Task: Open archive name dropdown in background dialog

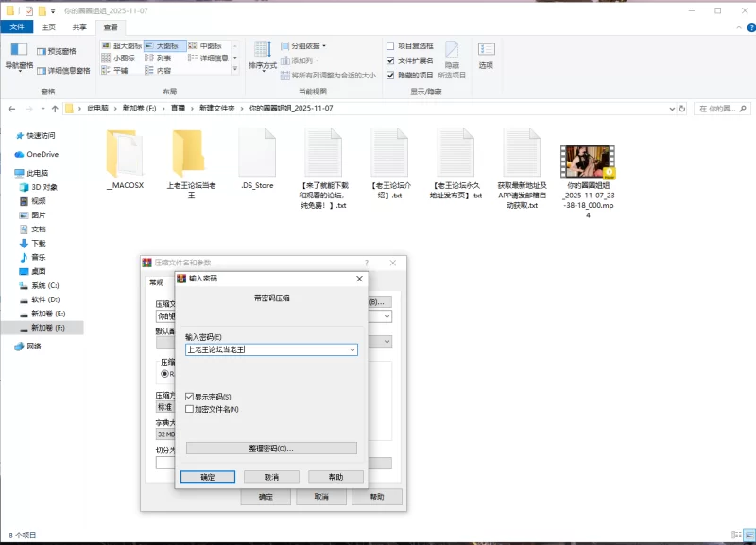Action: coord(387,316)
